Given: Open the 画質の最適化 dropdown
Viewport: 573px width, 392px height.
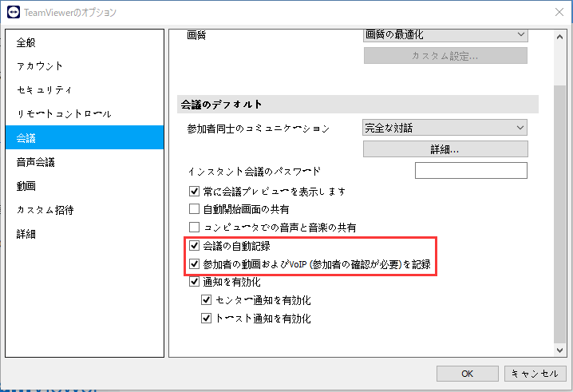Looking at the screenshot, I should [445, 35].
